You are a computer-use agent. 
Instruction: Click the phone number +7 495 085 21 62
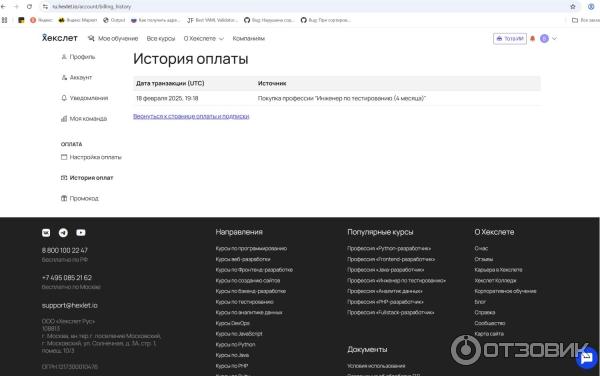(x=67, y=278)
